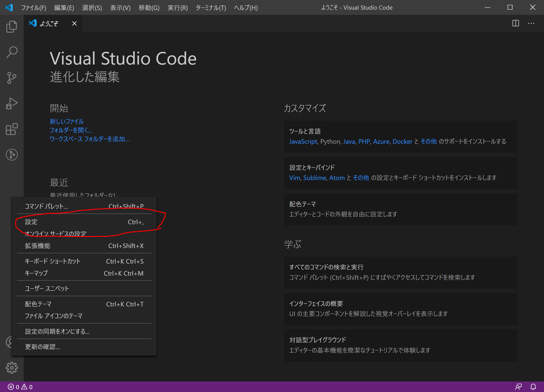This screenshot has width=544, height=392.
Task: Open the Explorer view in activity bar
Action: pos(12,26)
